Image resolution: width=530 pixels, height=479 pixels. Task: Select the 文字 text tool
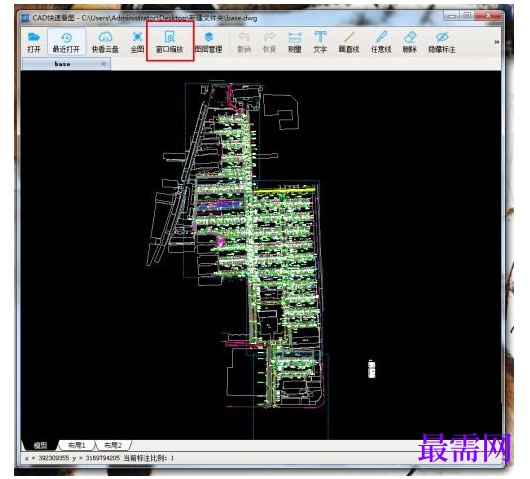pyautogui.click(x=320, y=42)
